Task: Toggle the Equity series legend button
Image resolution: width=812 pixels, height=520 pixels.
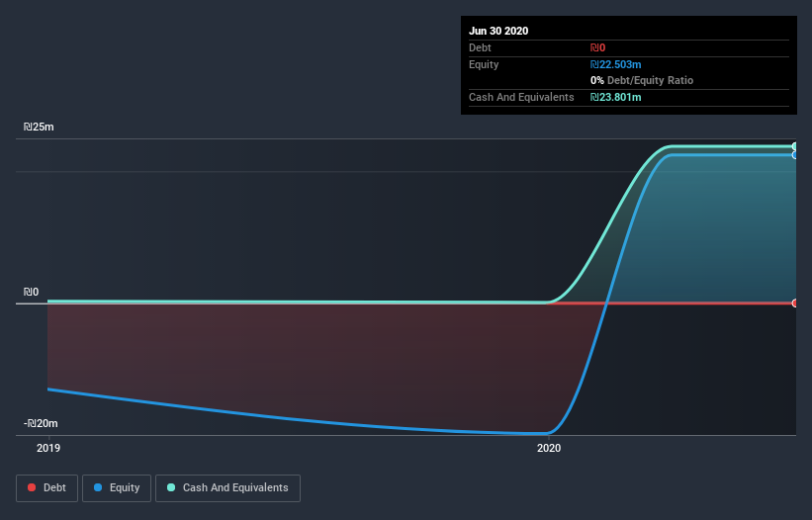Action: click(x=117, y=488)
